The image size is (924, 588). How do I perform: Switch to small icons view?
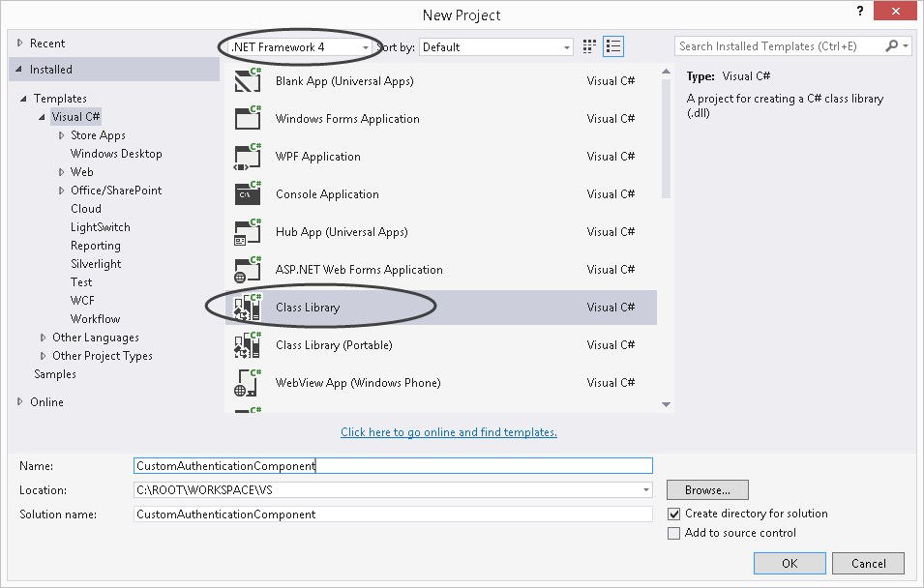589,46
